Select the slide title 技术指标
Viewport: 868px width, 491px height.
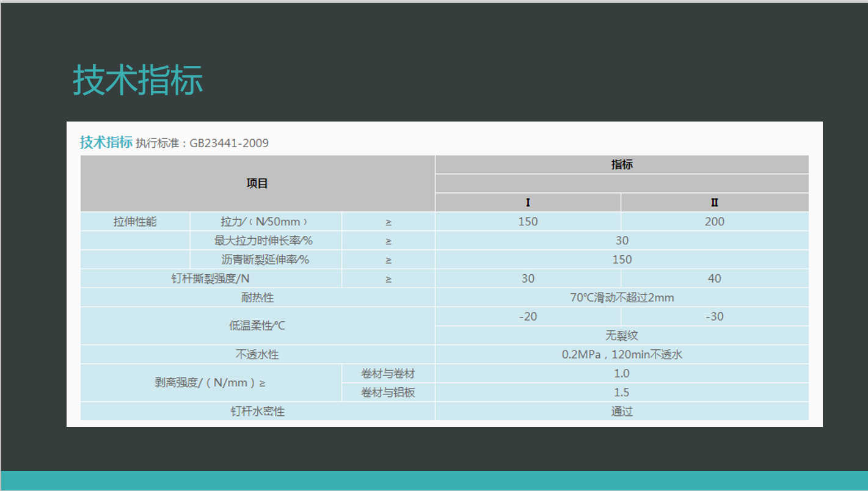(x=138, y=79)
